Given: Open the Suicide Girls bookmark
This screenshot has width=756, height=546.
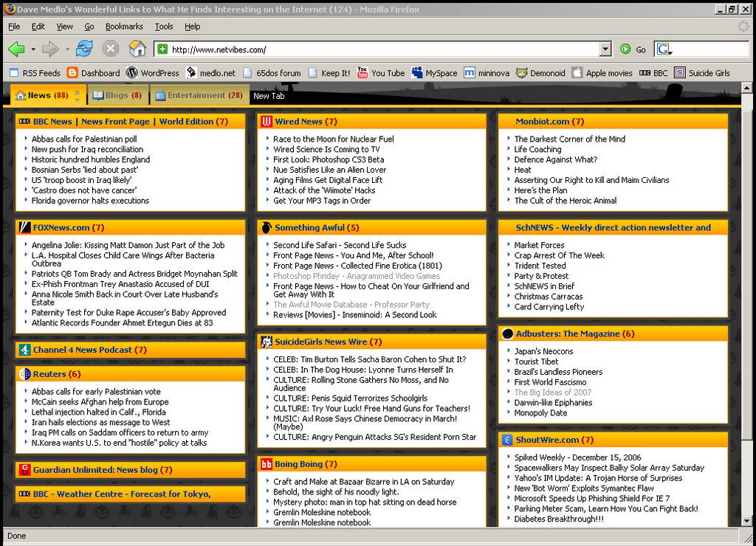Looking at the screenshot, I should pyautogui.click(x=702, y=73).
